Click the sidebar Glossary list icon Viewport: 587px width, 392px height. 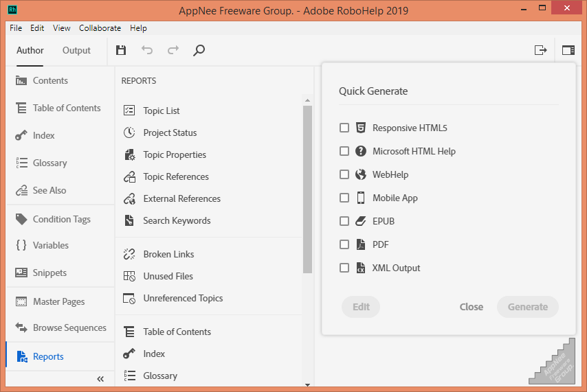[x=21, y=163]
